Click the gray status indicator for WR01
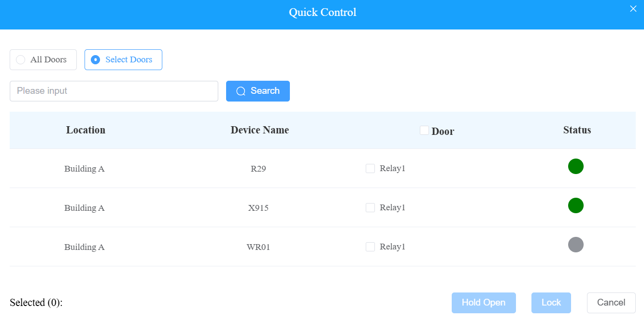Viewport: 644px width, 321px height. tap(576, 245)
